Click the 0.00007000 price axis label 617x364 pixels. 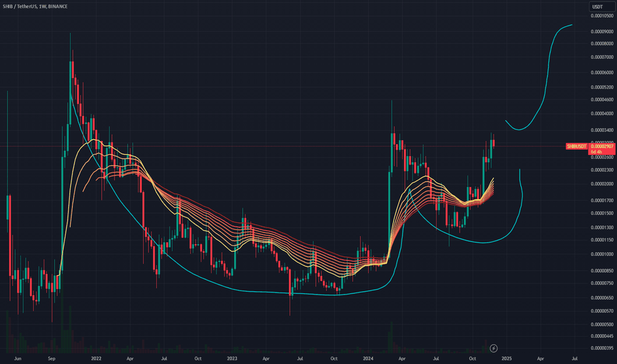point(602,57)
